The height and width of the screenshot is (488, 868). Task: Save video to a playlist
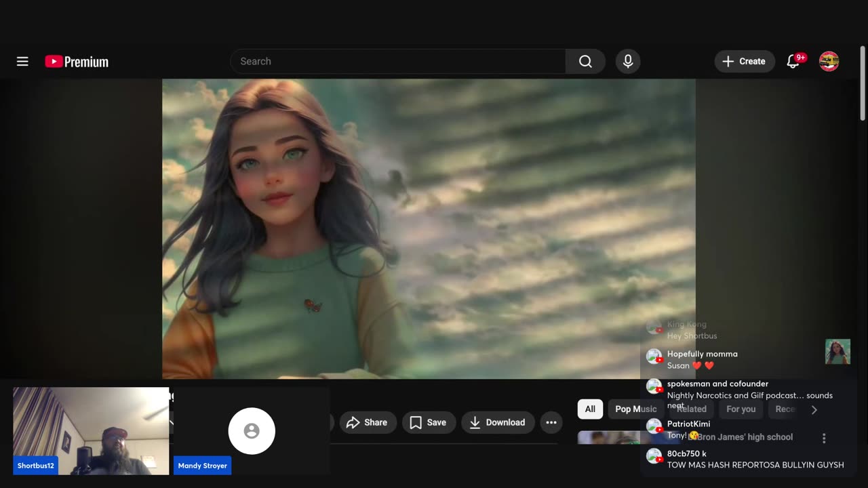[x=428, y=422]
